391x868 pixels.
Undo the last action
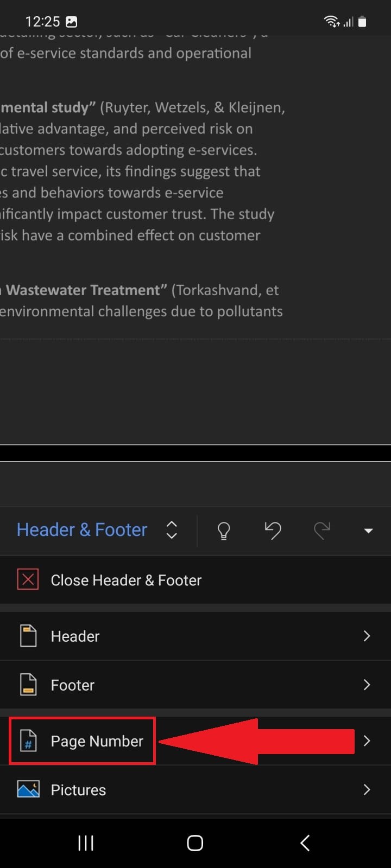(273, 530)
